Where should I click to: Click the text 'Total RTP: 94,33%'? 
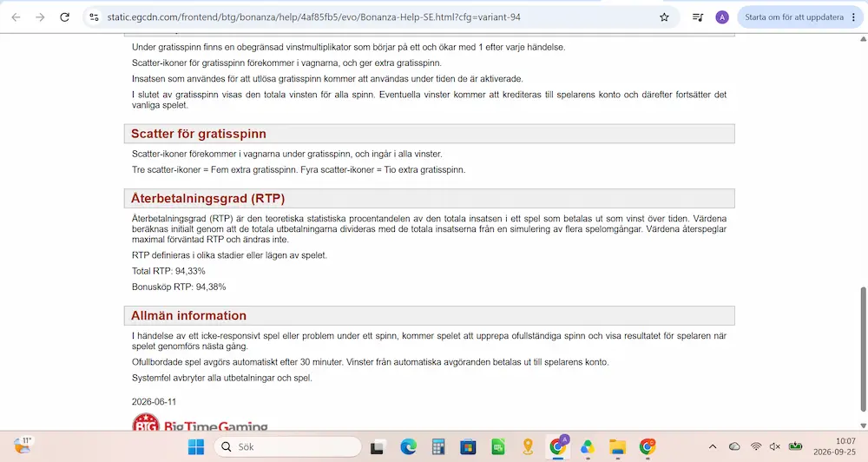pos(168,271)
